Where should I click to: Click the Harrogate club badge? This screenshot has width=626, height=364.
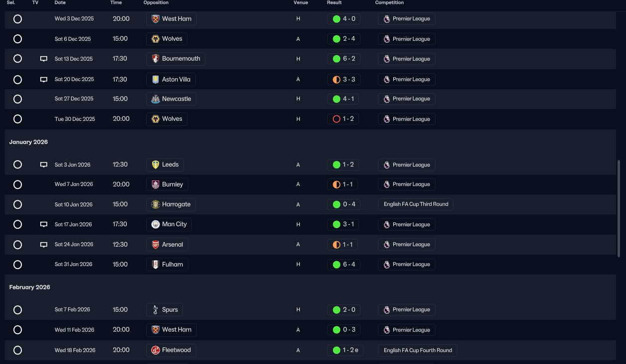pos(155,204)
